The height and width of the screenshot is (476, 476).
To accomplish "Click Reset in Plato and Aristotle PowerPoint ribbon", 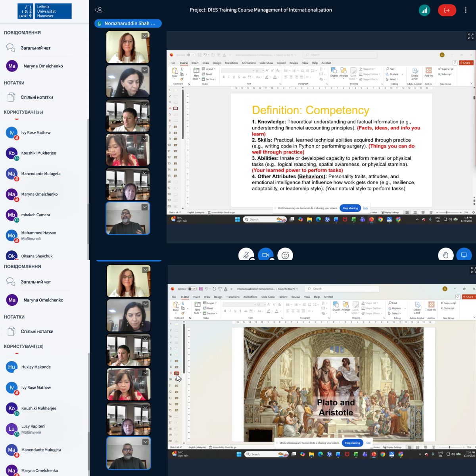I will (209, 308).
